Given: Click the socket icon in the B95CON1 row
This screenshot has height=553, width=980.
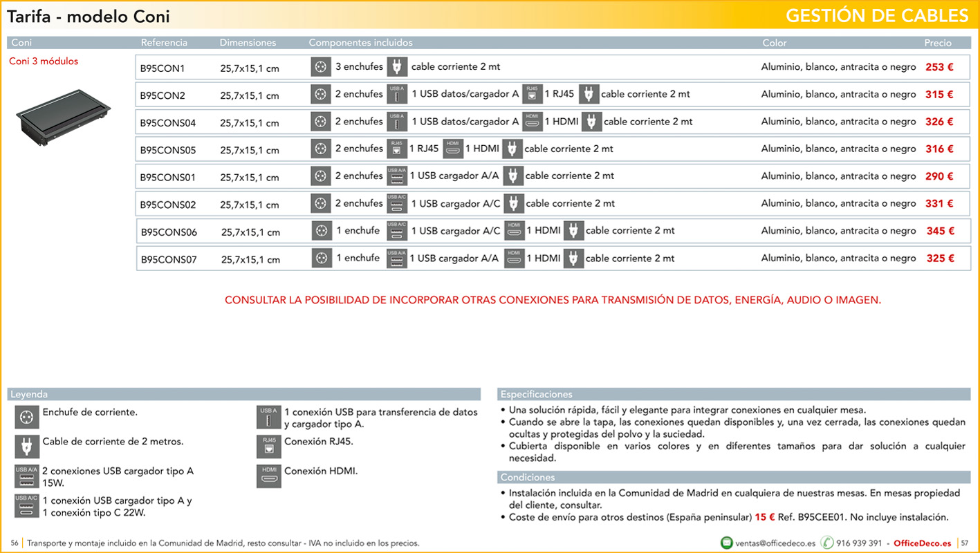Looking at the screenshot, I should click(320, 66).
